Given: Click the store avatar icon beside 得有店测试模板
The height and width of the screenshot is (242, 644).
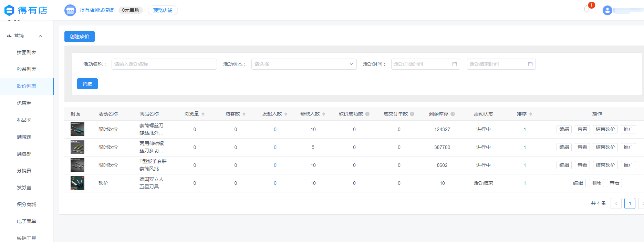Looking at the screenshot, I should click(x=70, y=10).
